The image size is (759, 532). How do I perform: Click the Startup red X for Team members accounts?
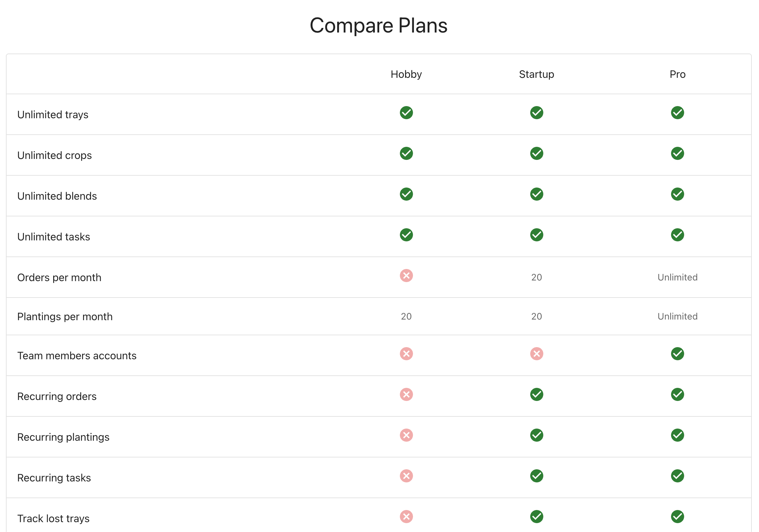pyautogui.click(x=536, y=354)
